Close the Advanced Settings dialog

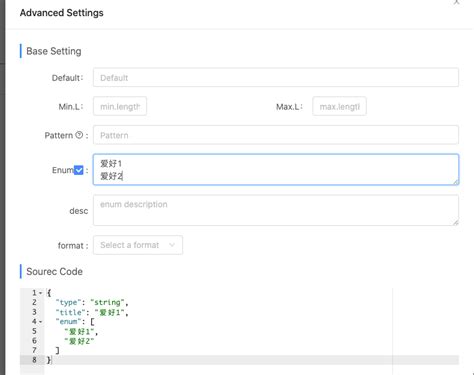click(x=456, y=2)
